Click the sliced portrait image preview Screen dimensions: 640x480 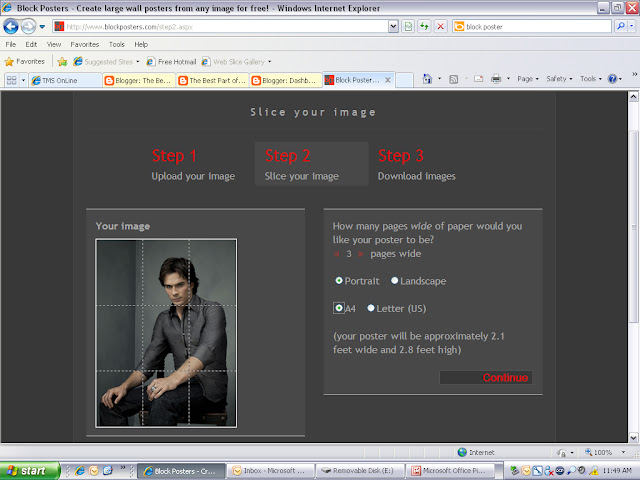point(166,333)
